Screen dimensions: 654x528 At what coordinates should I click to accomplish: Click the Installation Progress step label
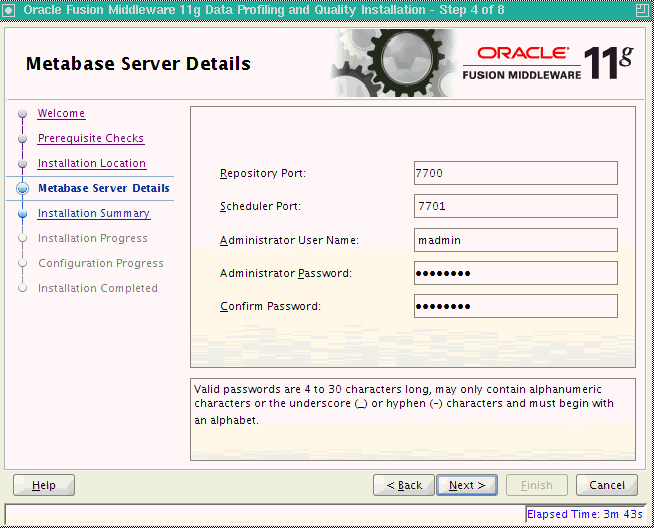93,238
